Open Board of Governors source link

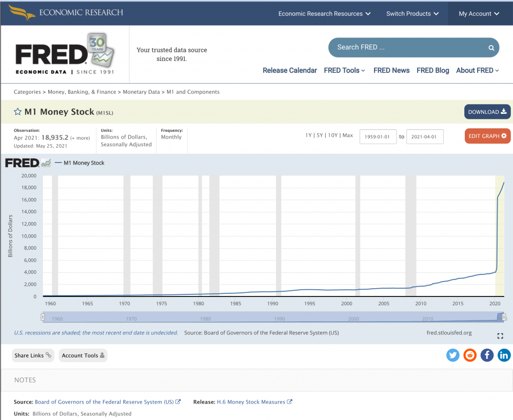pyautogui.click(x=107, y=402)
